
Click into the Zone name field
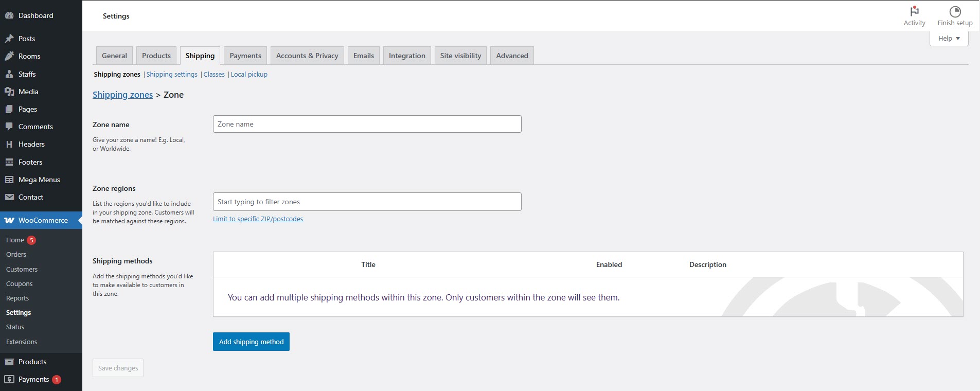(x=367, y=124)
